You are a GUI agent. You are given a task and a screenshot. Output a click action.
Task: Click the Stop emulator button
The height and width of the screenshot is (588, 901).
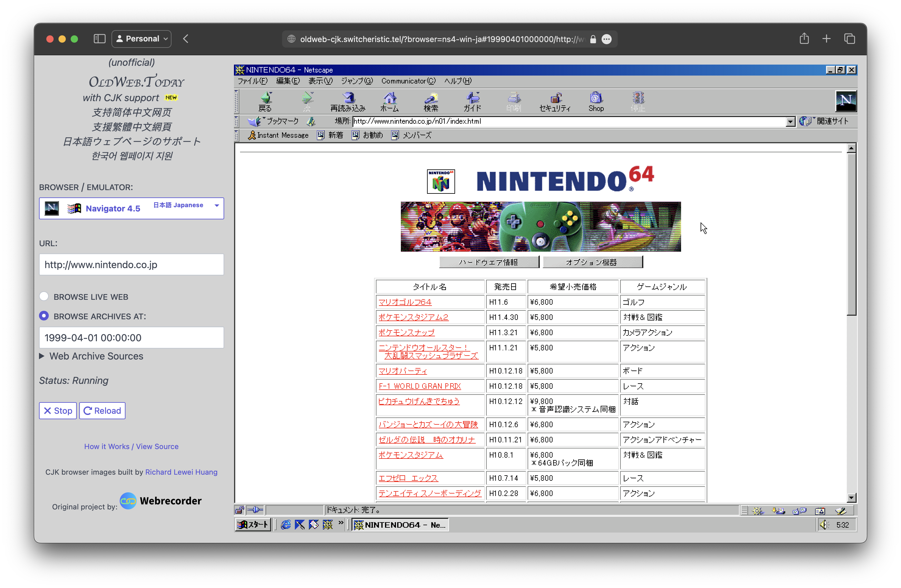pos(58,410)
